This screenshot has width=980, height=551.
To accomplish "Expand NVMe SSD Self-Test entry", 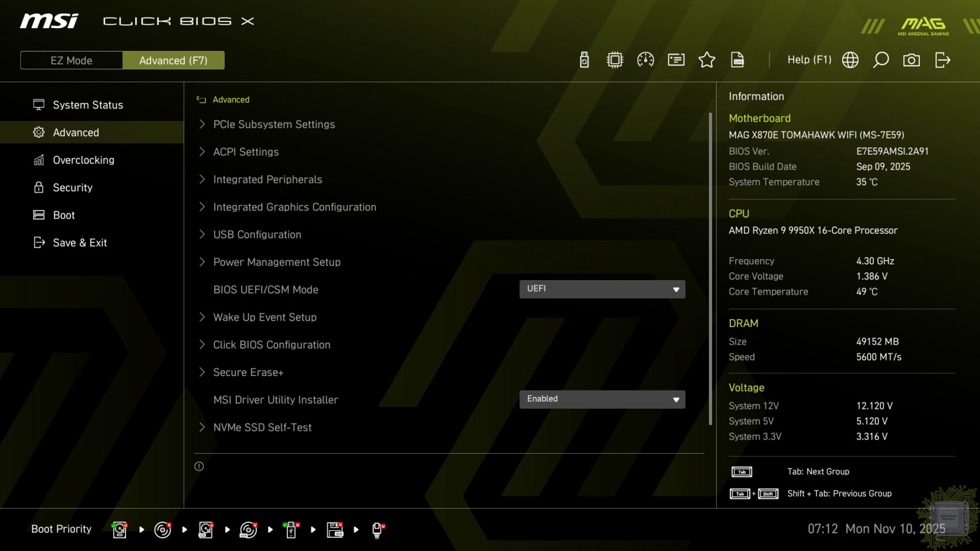I will pos(262,427).
